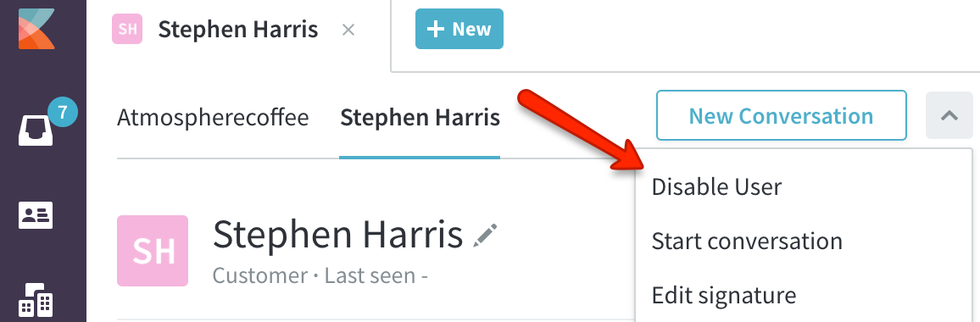Close the Stephen Harris tab
980x322 pixels.
click(x=348, y=30)
